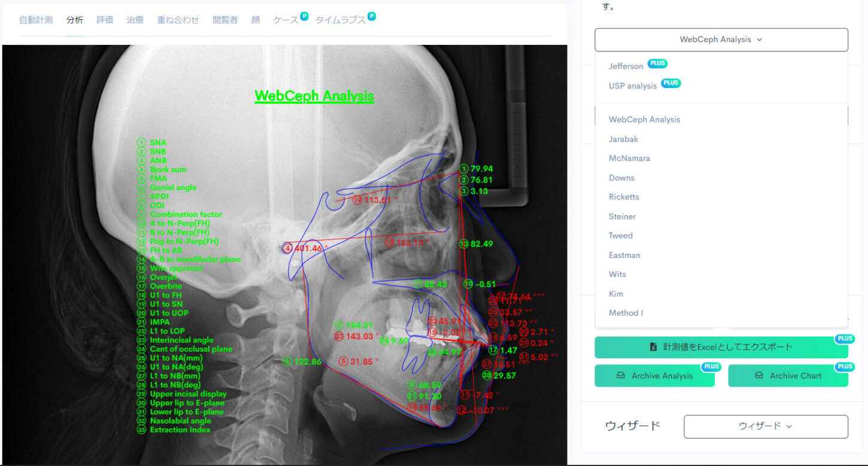Screen dimensions: 868x466
Task: Click the PLUS badge on Archive Analysis
Action: (x=712, y=367)
